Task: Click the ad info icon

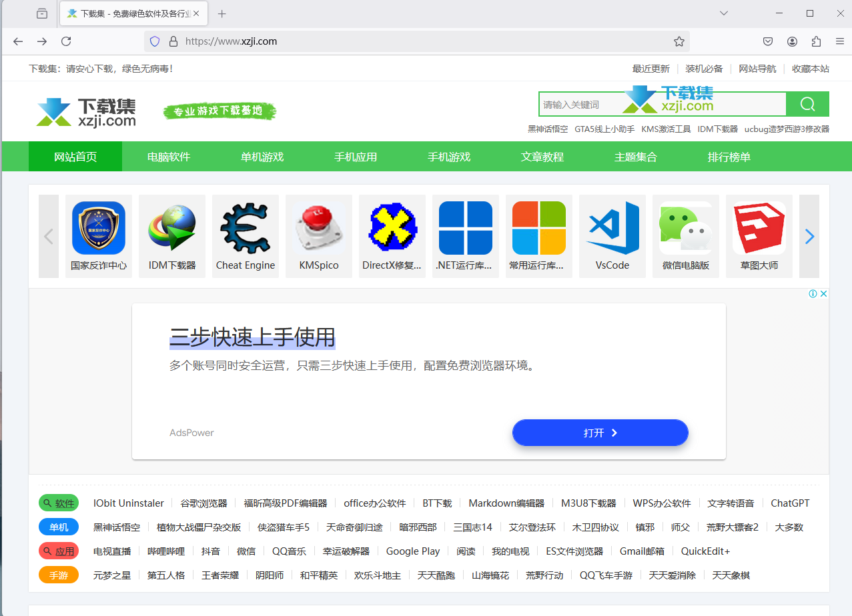Action: point(813,294)
